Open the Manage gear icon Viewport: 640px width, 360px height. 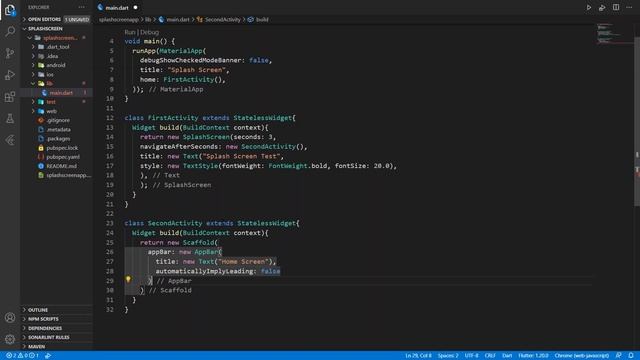(x=10, y=339)
